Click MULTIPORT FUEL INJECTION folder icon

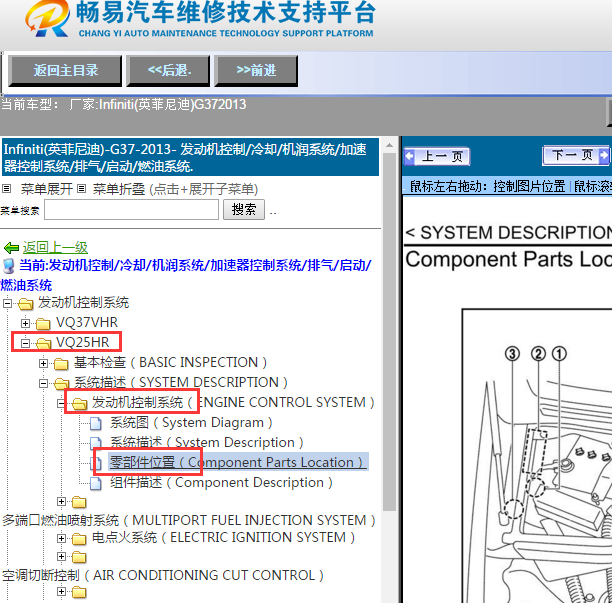pos(79,502)
